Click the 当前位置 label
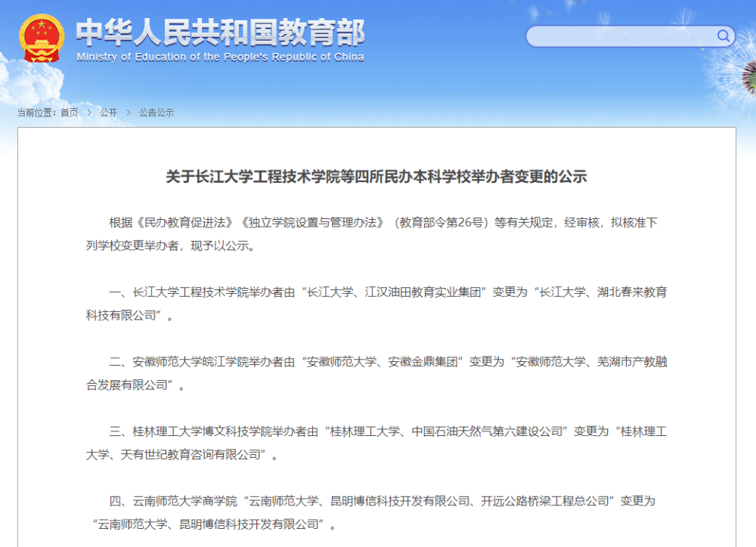Screen dimensions: 756x547 tap(35, 113)
